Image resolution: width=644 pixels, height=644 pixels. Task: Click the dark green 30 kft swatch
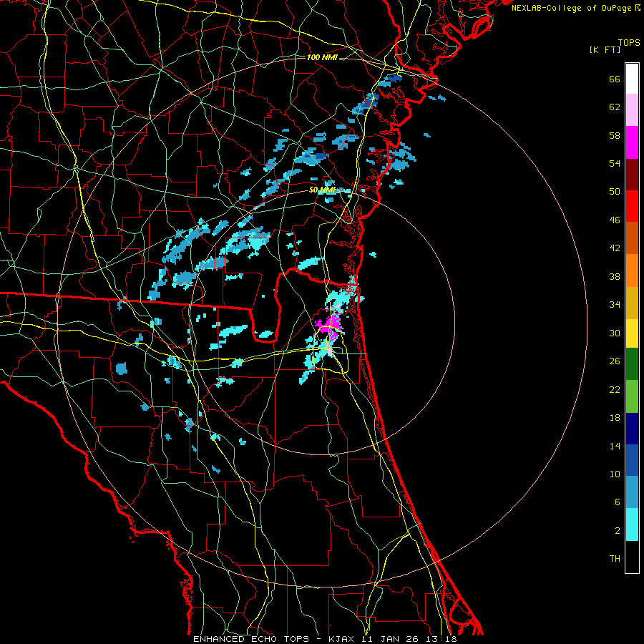(632, 364)
